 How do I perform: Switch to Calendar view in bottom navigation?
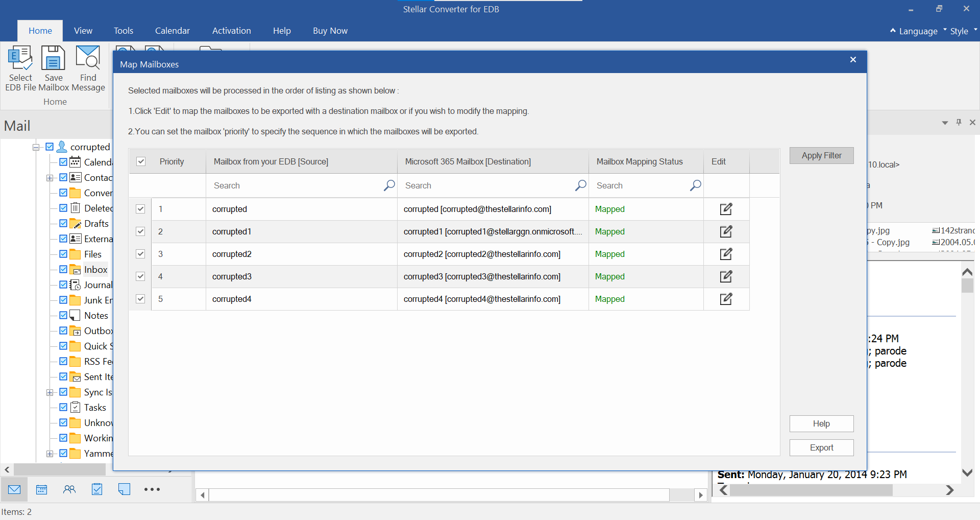click(x=42, y=489)
